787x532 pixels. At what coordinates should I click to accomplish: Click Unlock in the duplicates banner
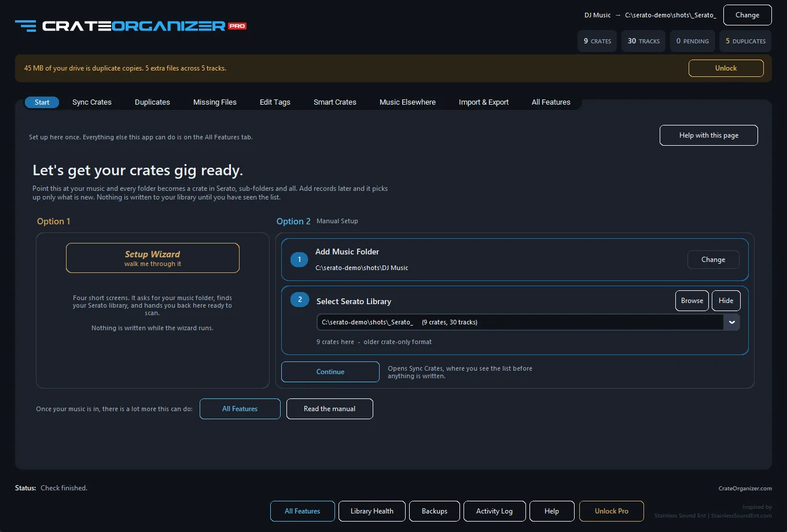[726, 68]
